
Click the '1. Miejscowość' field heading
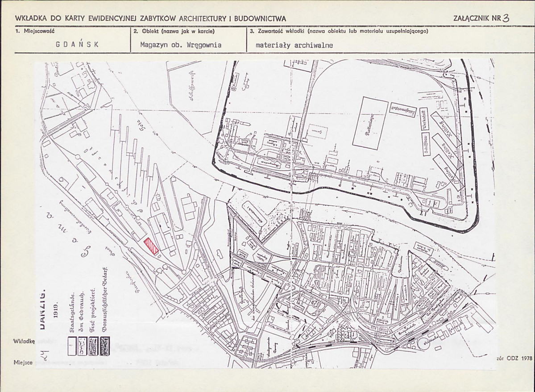pyautogui.click(x=35, y=32)
